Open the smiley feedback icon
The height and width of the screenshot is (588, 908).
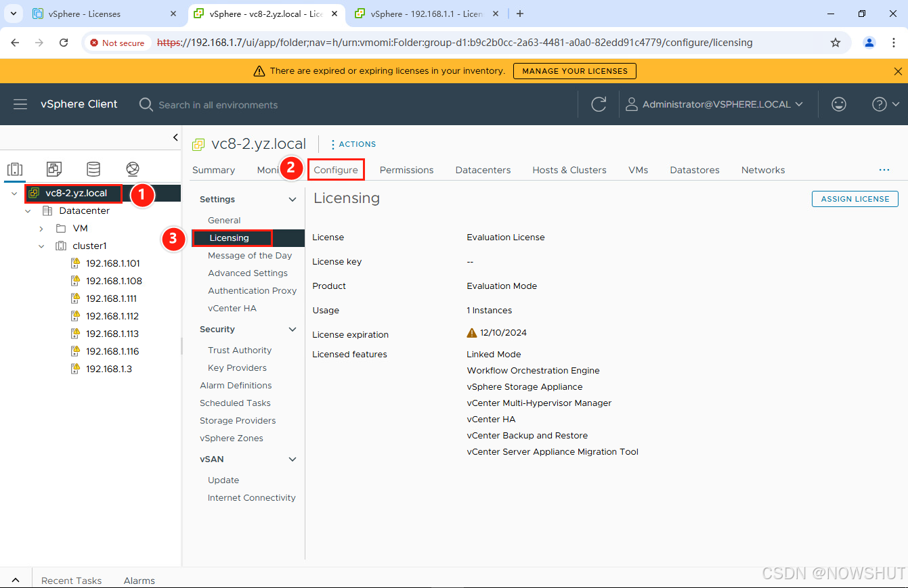839,104
